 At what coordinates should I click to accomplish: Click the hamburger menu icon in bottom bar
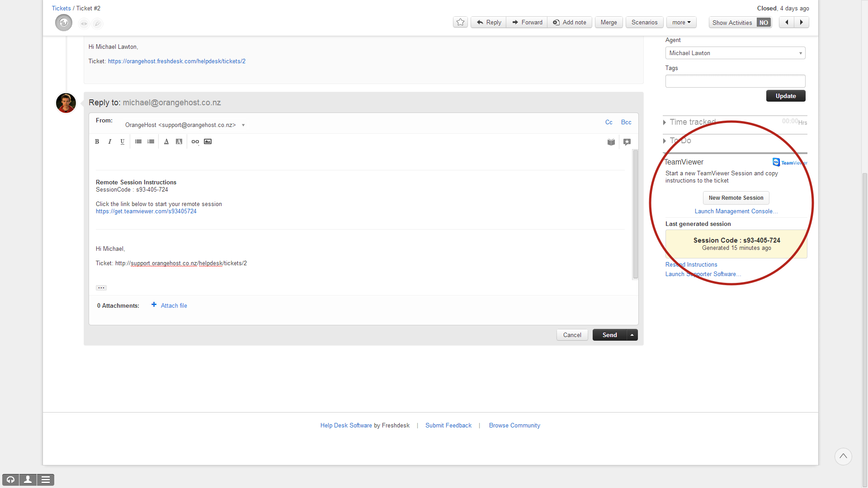pyautogui.click(x=45, y=480)
